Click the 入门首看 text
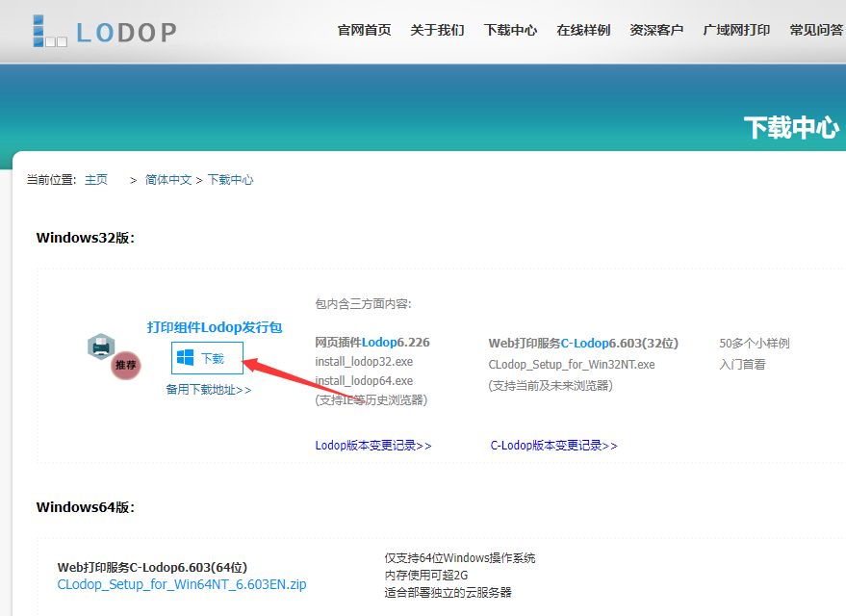The width and height of the screenshot is (846, 616). tap(742, 365)
